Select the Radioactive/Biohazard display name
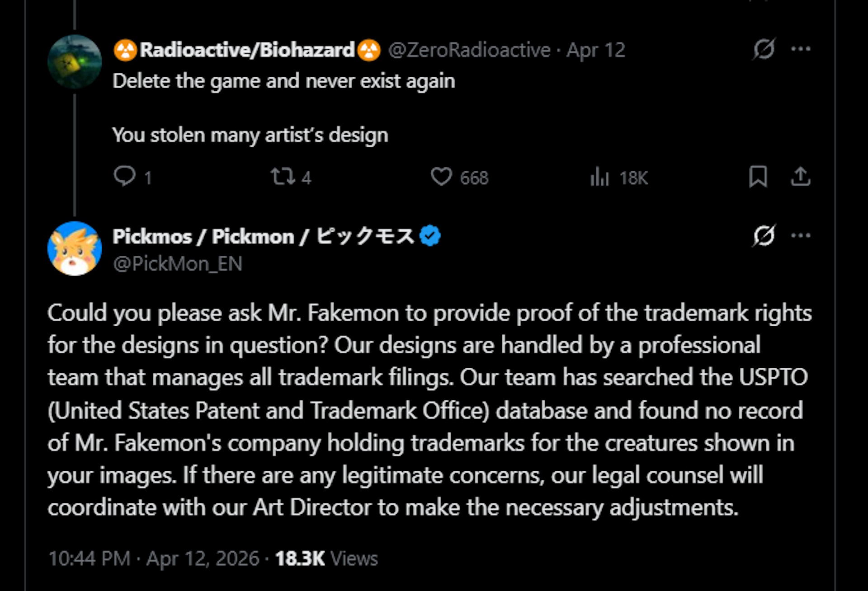Screen dimensions: 868x591 pos(246,50)
